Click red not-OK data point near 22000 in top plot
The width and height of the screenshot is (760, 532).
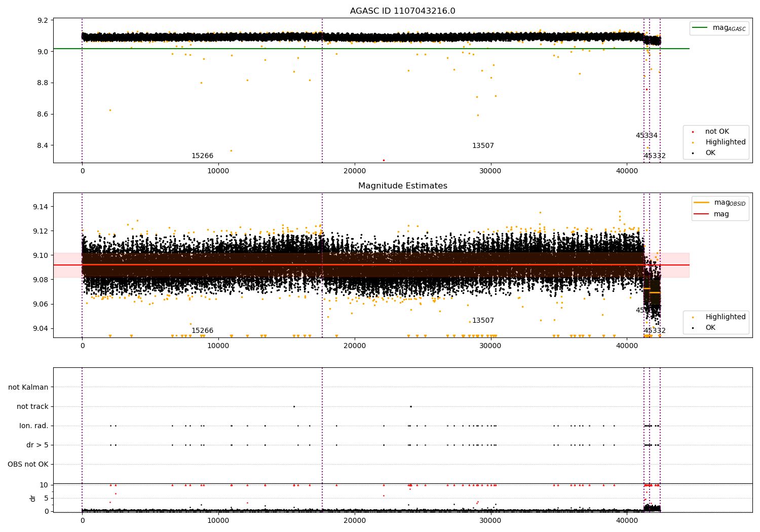point(384,160)
